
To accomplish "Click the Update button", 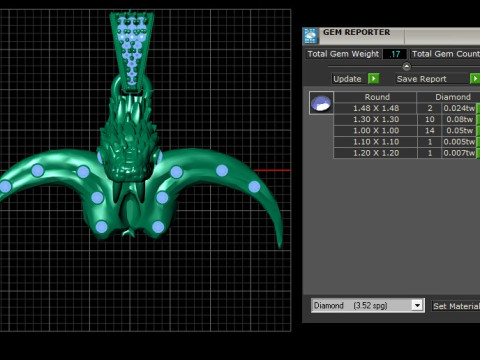I will click(347, 79).
